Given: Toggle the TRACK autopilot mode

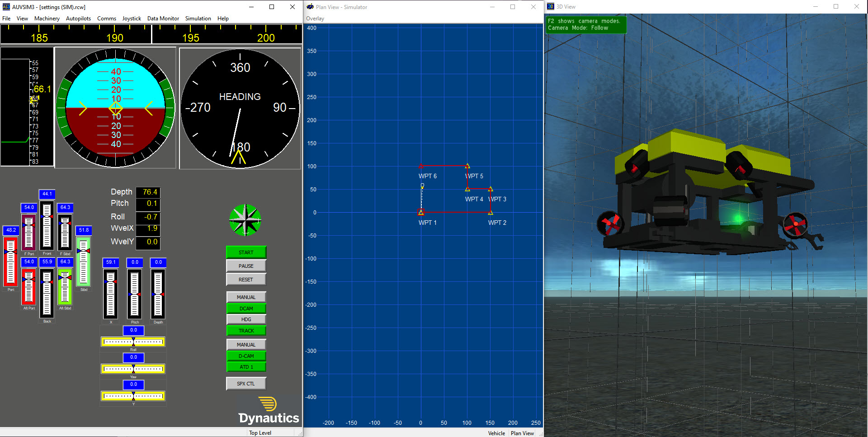Looking at the screenshot, I should [246, 331].
